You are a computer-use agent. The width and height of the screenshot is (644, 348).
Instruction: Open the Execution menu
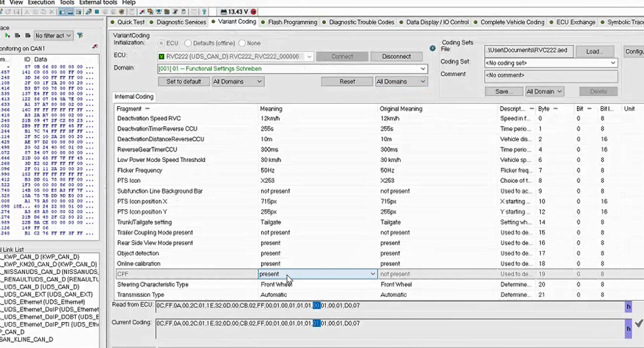[x=41, y=3]
